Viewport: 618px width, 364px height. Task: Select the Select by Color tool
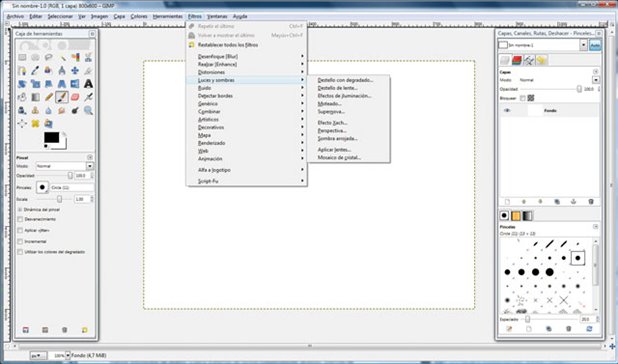[x=75, y=58]
